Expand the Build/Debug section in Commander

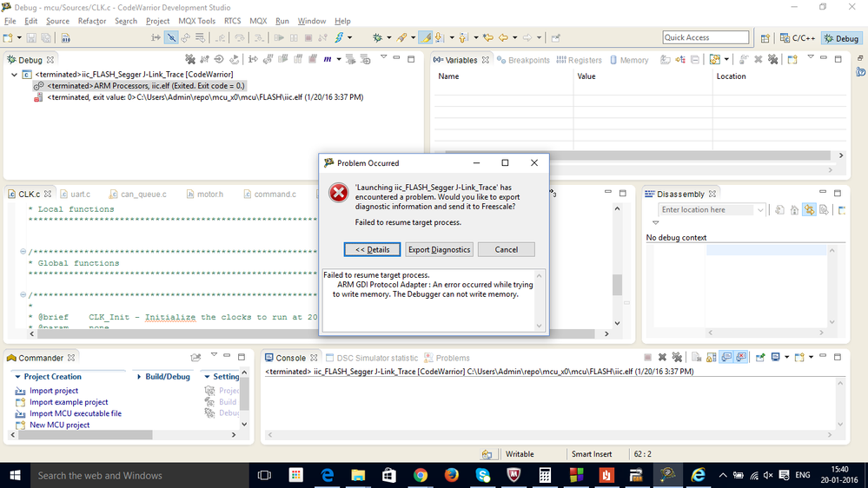(139, 377)
